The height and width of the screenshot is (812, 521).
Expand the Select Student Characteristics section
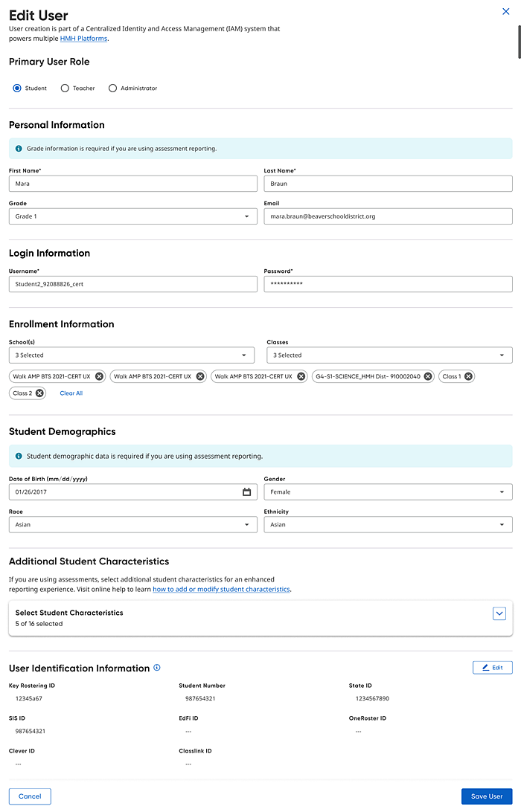[x=499, y=613]
